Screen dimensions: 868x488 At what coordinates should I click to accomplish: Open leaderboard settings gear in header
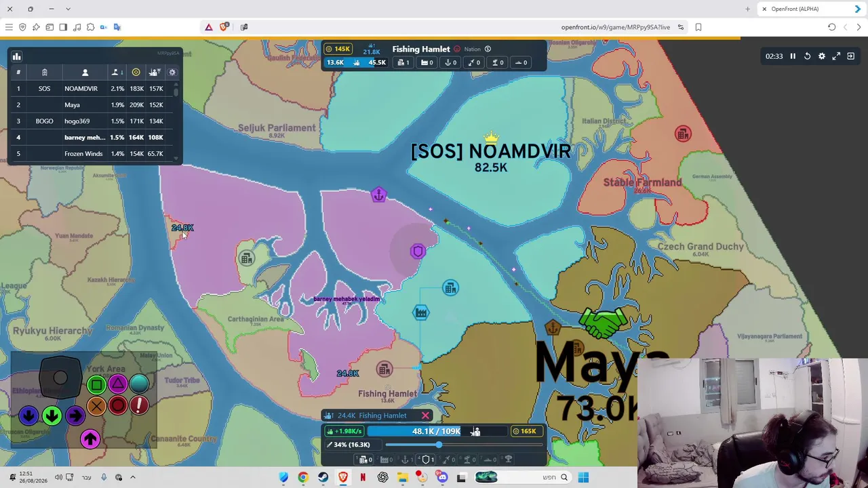(172, 72)
